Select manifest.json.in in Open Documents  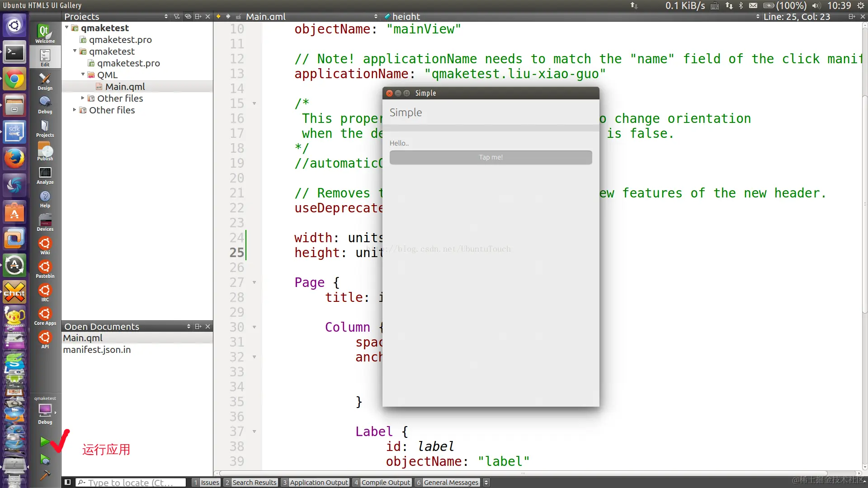[x=97, y=350]
